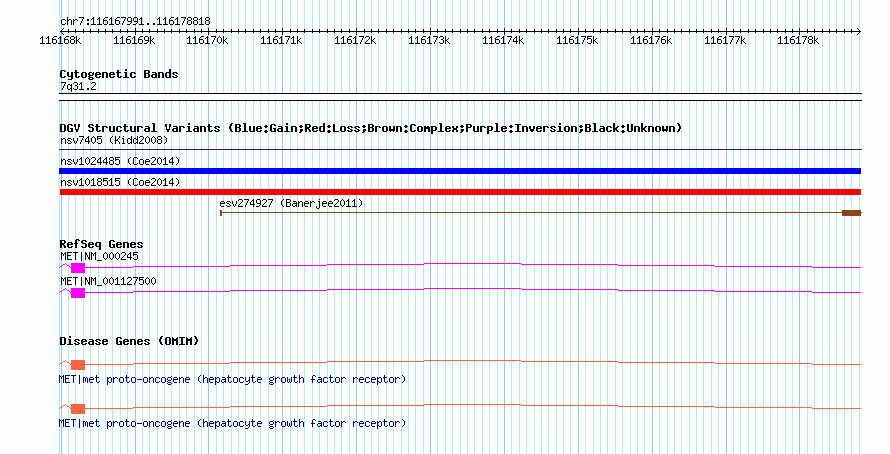Screen dimensions: 890x454
Task: Click the thin purple nsv7405 inversion line
Action: click(460, 150)
